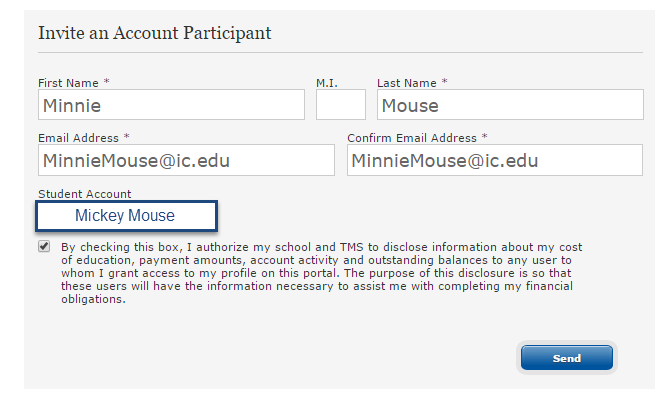670x397 pixels.
Task: Click the asterisk beside Last Name
Action: 444,81
